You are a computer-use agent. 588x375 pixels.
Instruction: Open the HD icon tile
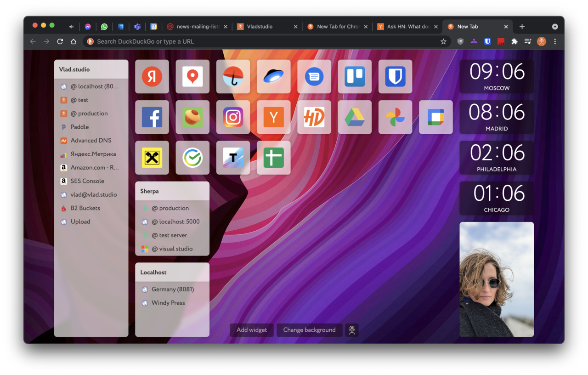click(314, 117)
